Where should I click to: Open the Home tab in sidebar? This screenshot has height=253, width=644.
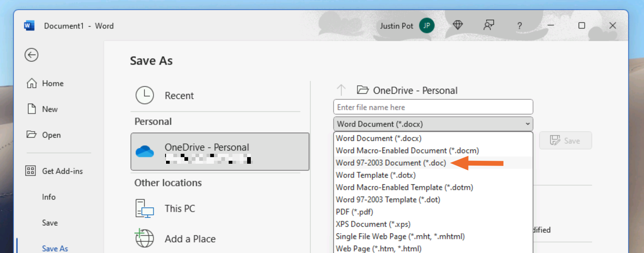coord(52,83)
